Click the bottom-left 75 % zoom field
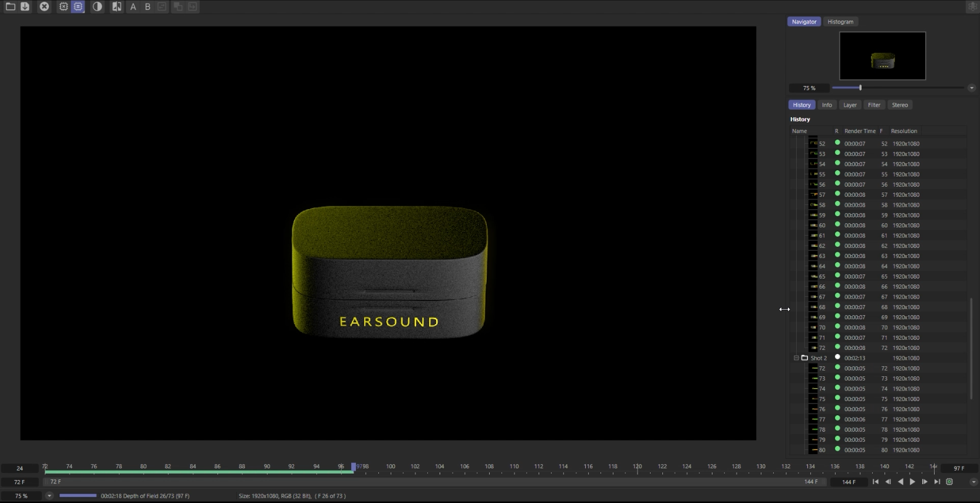The image size is (980, 503). (21, 496)
